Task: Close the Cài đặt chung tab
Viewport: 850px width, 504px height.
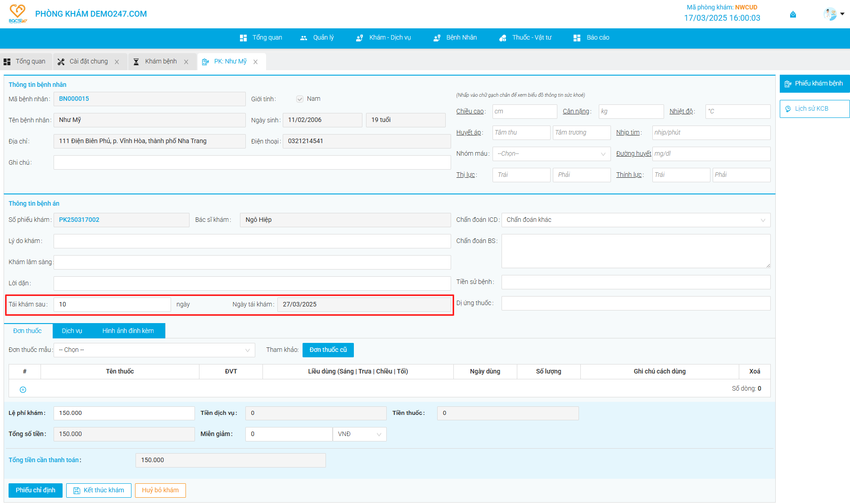Action: click(117, 62)
